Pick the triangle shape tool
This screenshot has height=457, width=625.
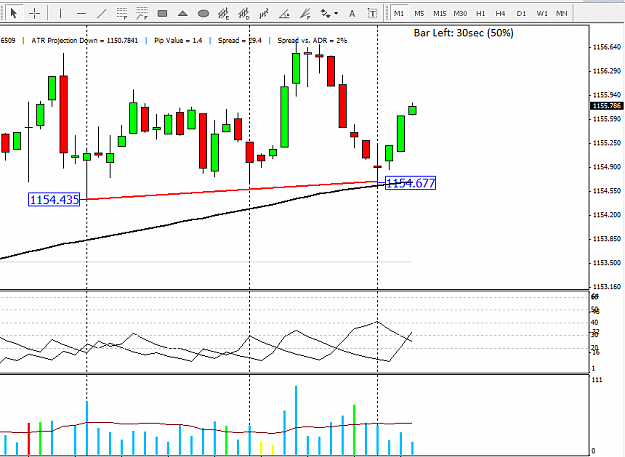pyautogui.click(x=183, y=14)
